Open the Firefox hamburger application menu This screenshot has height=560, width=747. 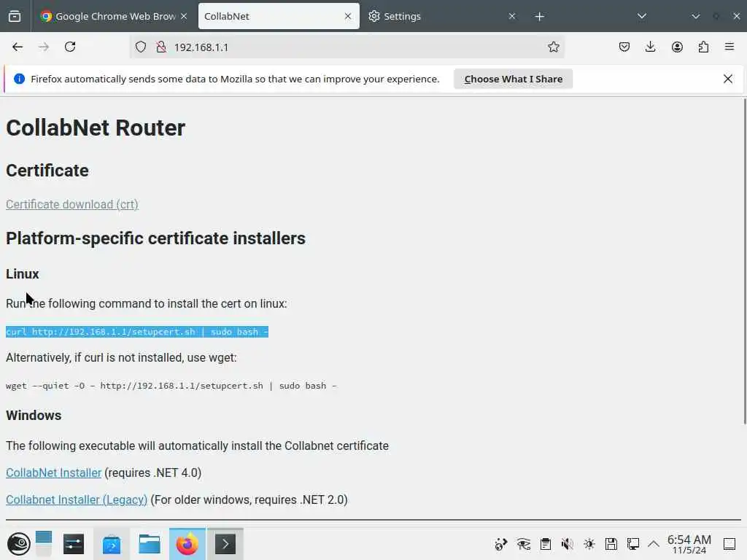coord(729,47)
